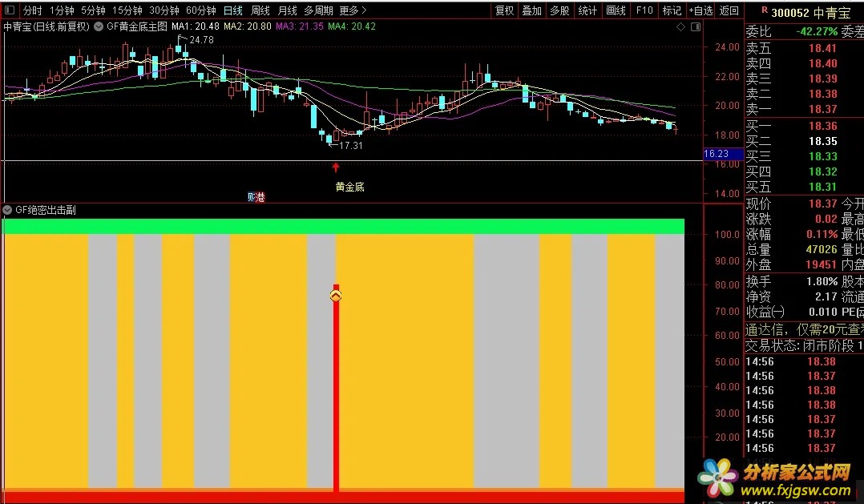Expand main indicator dropdown beside GF黄金底主图
This screenshot has width=864, height=504.
click(99, 26)
